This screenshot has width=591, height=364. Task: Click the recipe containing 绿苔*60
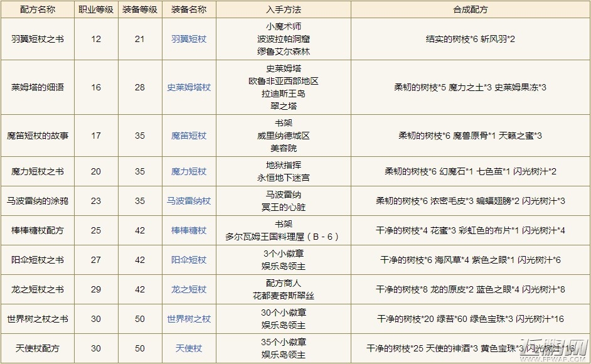pyautogui.click(x=471, y=319)
